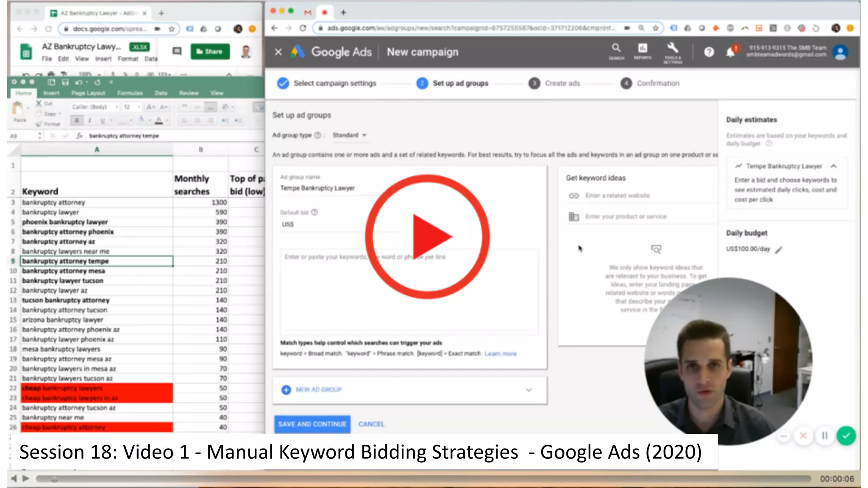
Task: Click the video progress slider bar
Action: 423,479
